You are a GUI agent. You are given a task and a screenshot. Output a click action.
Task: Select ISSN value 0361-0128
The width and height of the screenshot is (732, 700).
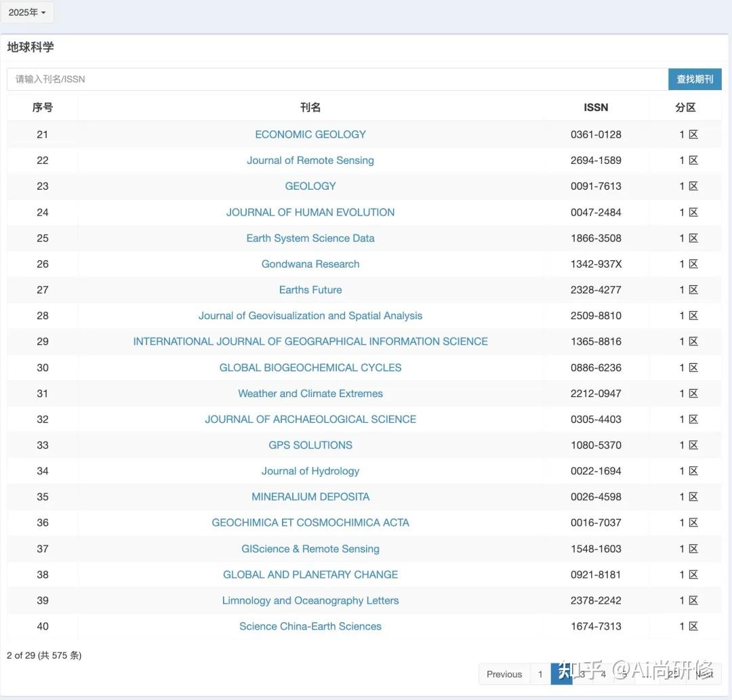pos(596,134)
